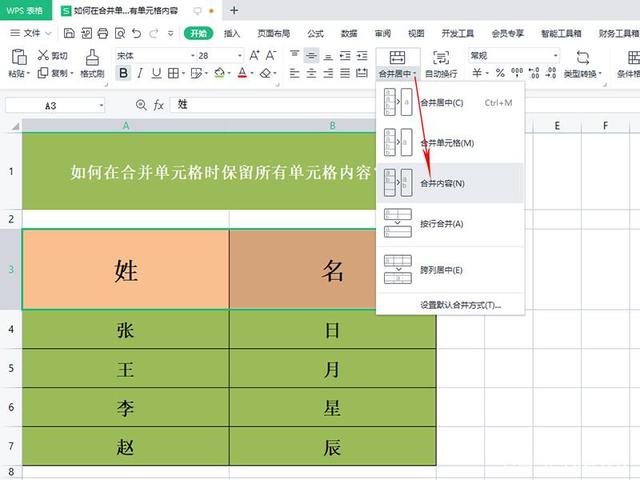640x480 pixels.
Task: Expand the borders dropdown arrow
Action: coord(183,73)
